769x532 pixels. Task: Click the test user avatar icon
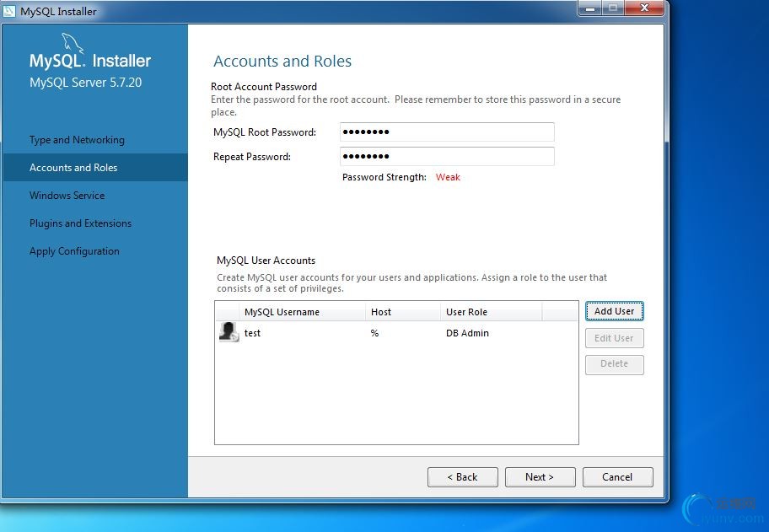[x=229, y=332]
